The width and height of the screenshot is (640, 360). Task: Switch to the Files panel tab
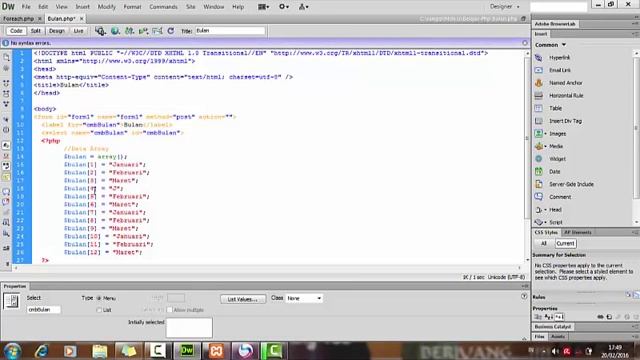tap(540, 337)
